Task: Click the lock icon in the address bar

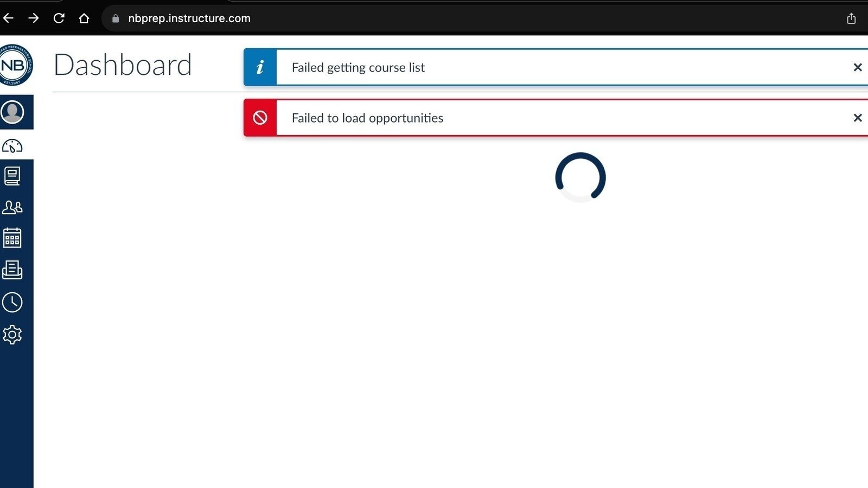Action: pos(116,18)
